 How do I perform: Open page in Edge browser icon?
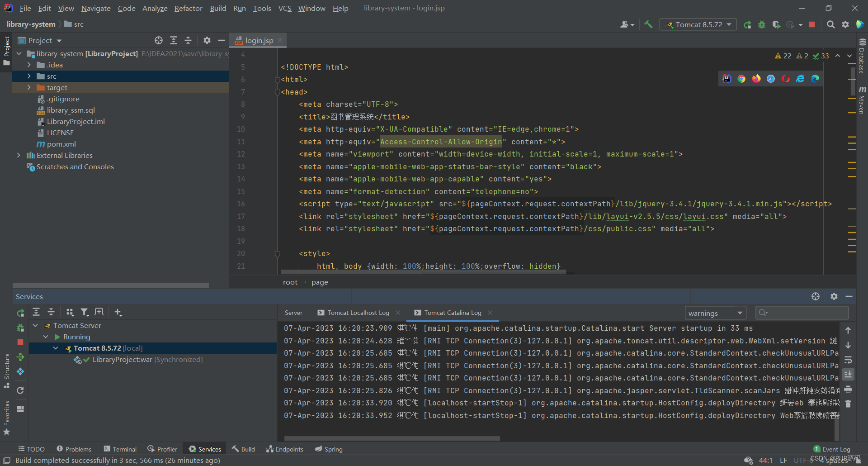point(815,79)
